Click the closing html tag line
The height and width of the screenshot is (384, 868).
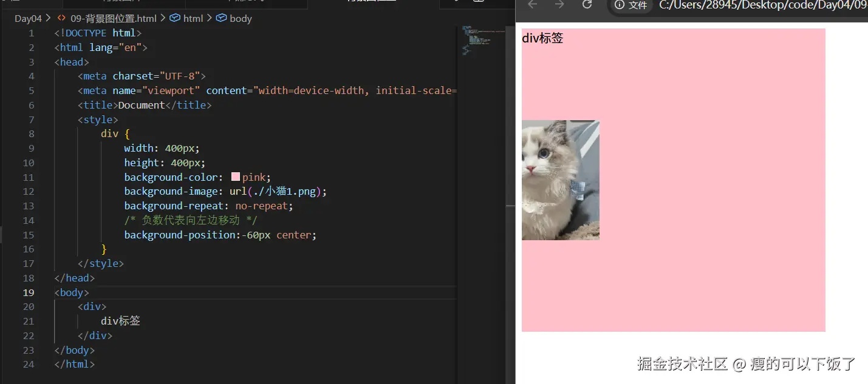(74, 364)
